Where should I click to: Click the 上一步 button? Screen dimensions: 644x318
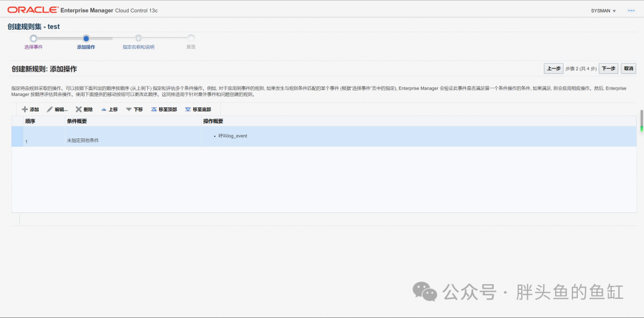coord(553,69)
